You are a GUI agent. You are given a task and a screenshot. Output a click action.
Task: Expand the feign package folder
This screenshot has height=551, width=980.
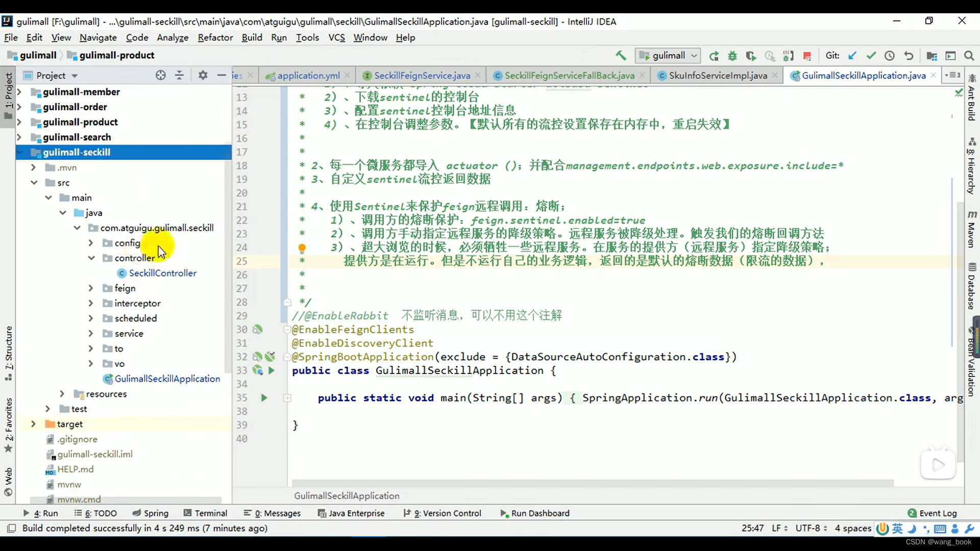click(91, 288)
